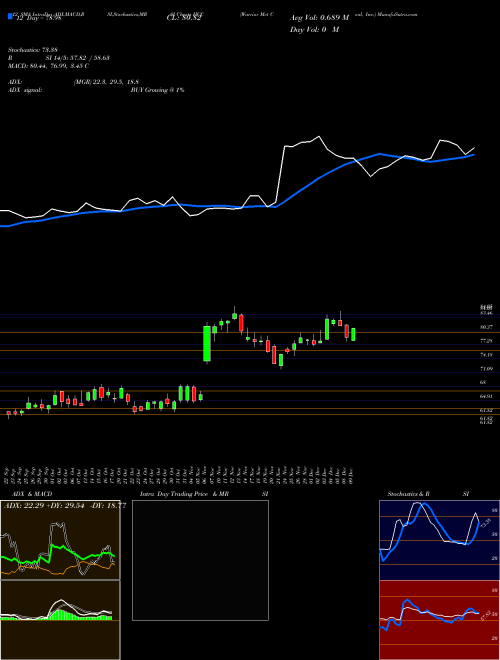Select the 'ADX: 22.29 +DY: 29.54 -DY: 18.77' readout
The height and width of the screenshot is (660, 500).
pos(65,506)
